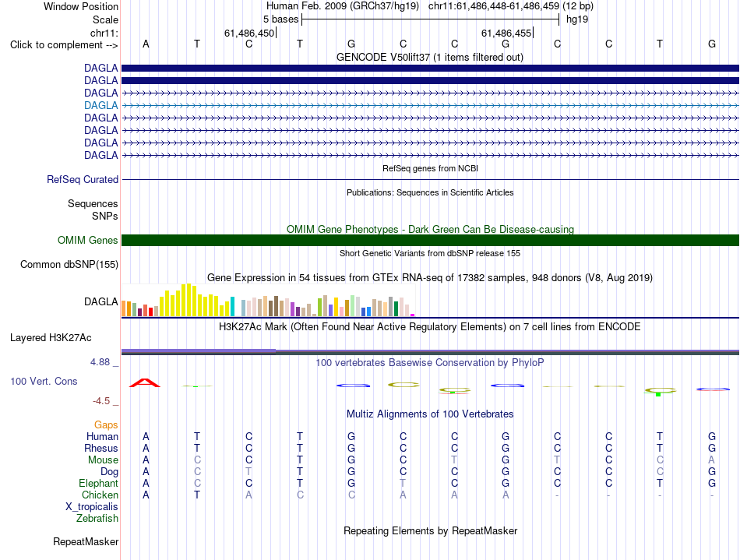Viewport: 740px width, 560px height.
Task: Open the OMIM Gene Phenotypes track title
Action: (x=430, y=229)
